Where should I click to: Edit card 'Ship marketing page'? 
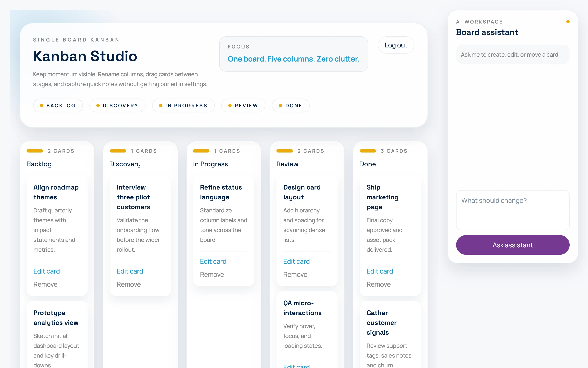(380, 271)
